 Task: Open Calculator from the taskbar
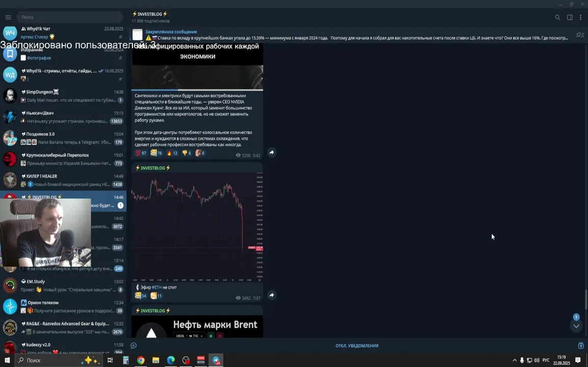[126, 360]
